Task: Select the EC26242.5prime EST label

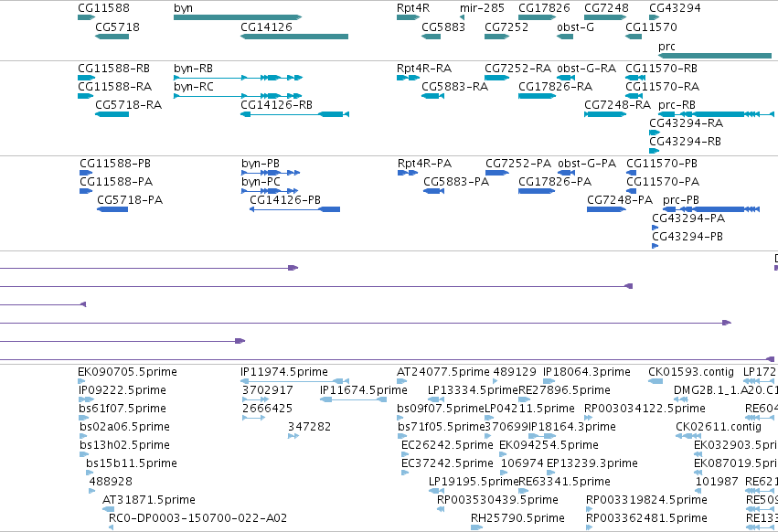Action: tap(447, 445)
